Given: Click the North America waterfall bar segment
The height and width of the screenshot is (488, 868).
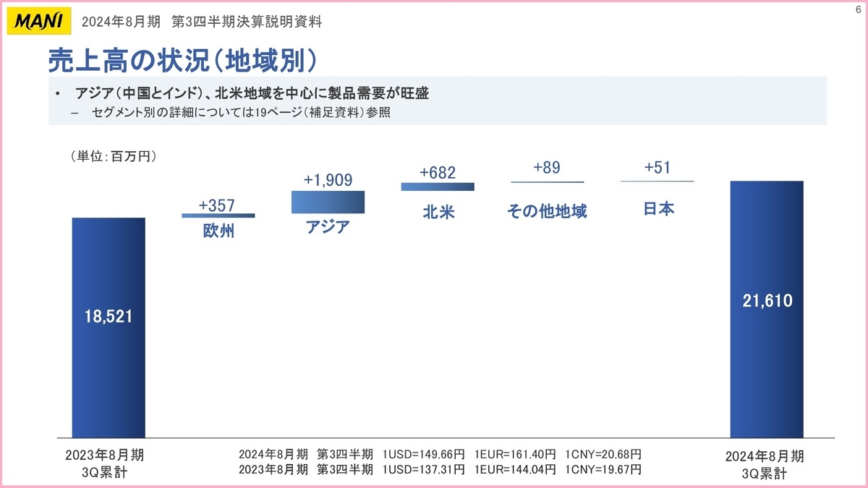Looking at the screenshot, I should coord(438,187).
